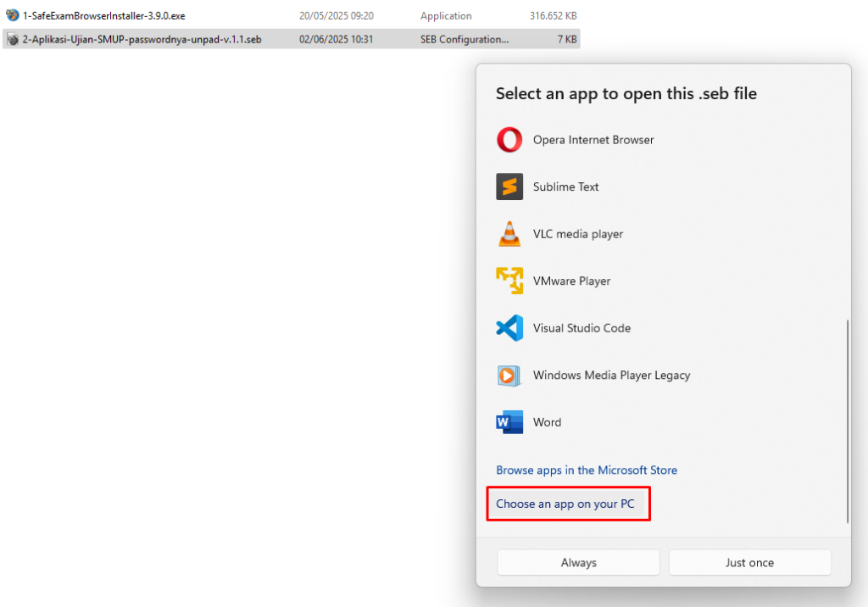
Task: Click the VMware Player icon
Action: pyautogui.click(x=509, y=281)
